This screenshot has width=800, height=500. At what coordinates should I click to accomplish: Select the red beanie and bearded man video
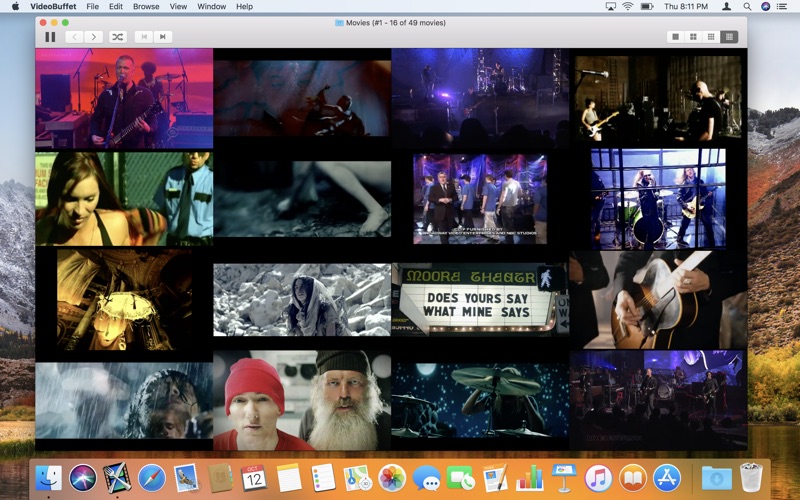point(302,400)
